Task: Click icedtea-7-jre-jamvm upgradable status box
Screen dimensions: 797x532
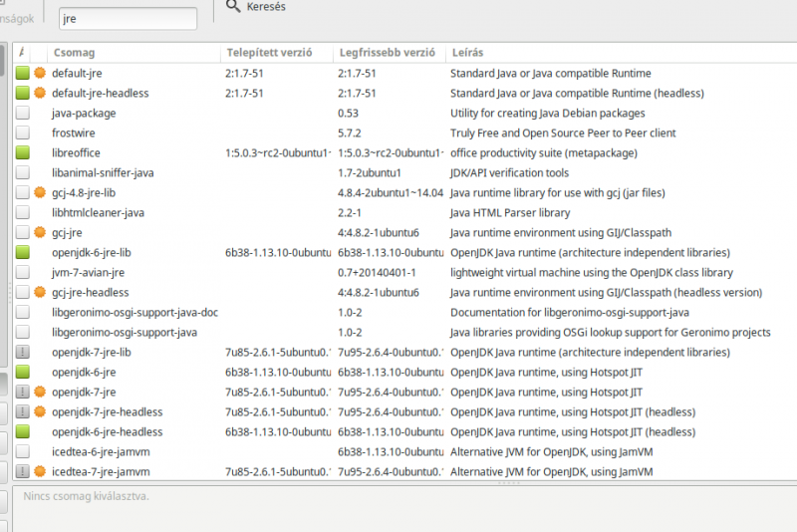Action: click(x=22, y=471)
